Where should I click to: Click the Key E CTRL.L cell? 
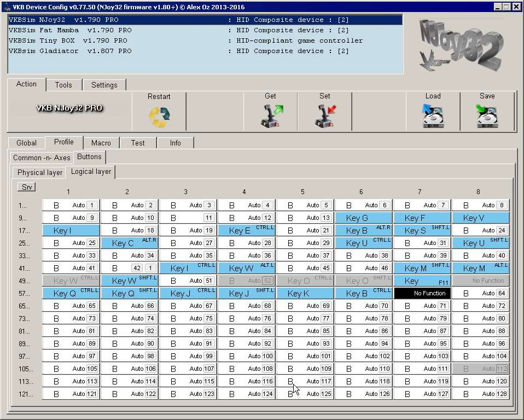click(247, 230)
